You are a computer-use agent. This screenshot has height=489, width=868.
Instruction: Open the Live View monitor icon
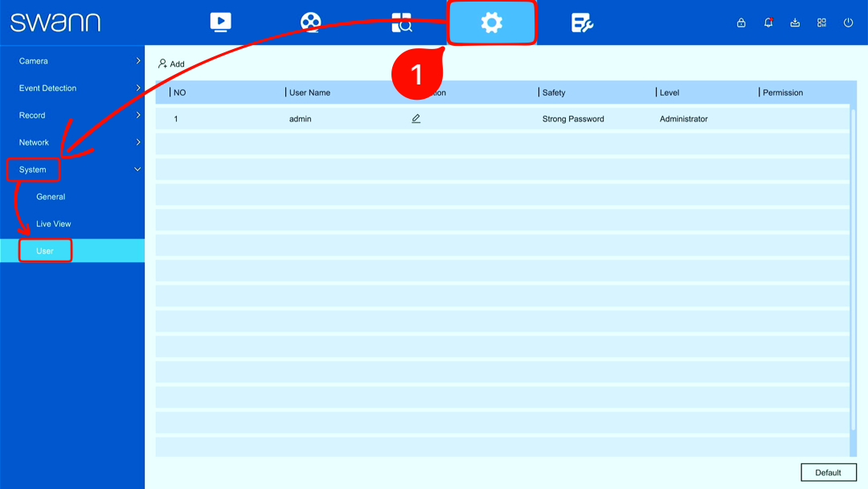pyautogui.click(x=220, y=23)
